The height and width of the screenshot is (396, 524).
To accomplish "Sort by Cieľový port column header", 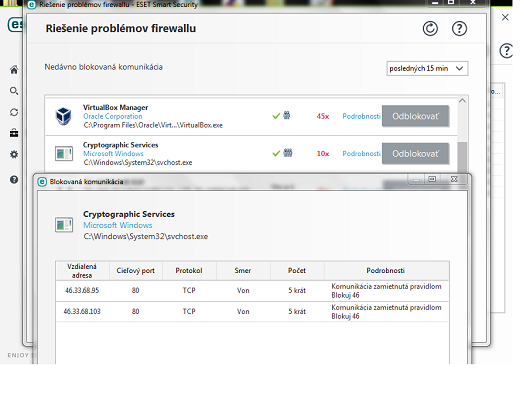I will [x=136, y=271].
